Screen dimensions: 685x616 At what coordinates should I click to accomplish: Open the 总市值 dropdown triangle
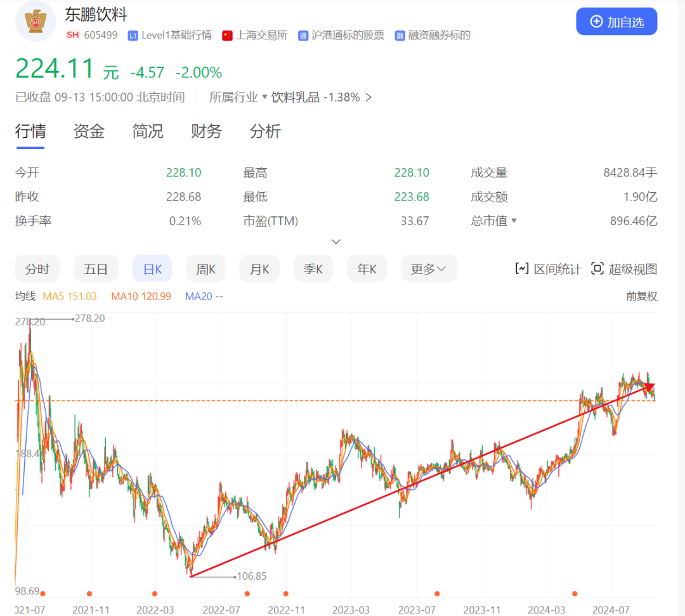point(514,220)
